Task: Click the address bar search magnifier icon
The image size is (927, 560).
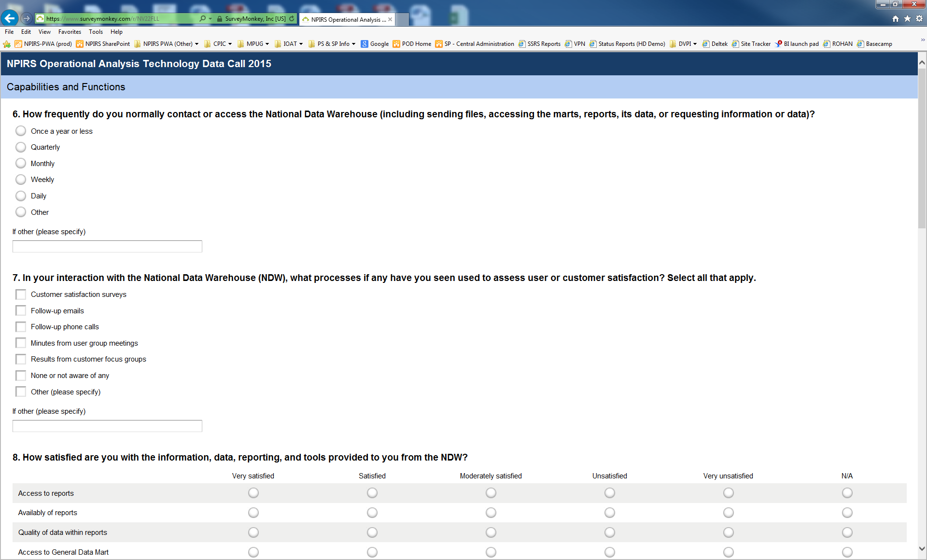Action: click(202, 19)
